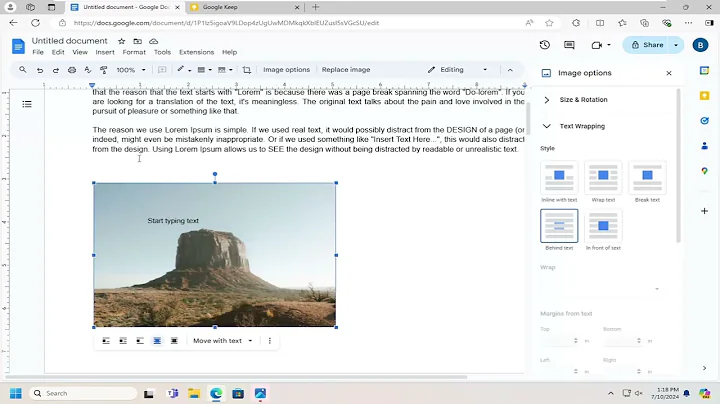
Task: Open File Explorer from the taskbar
Action: (x=194, y=393)
